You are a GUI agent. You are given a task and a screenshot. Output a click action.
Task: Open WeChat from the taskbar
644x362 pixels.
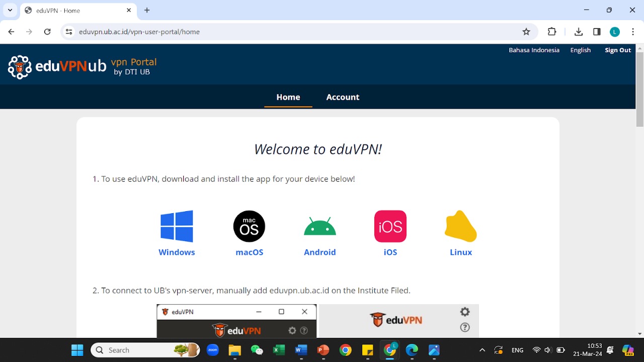(x=257, y=350)
